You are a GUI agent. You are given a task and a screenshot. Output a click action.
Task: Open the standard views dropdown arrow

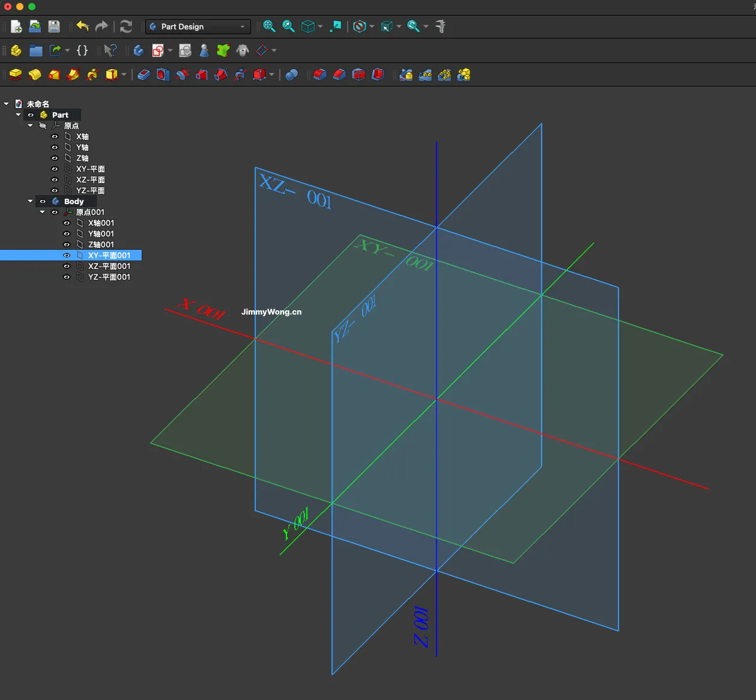(320, 26)
